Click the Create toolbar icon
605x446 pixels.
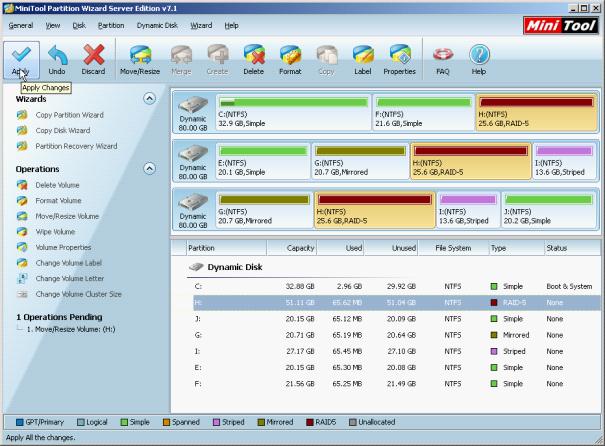(x=217, y=55)
